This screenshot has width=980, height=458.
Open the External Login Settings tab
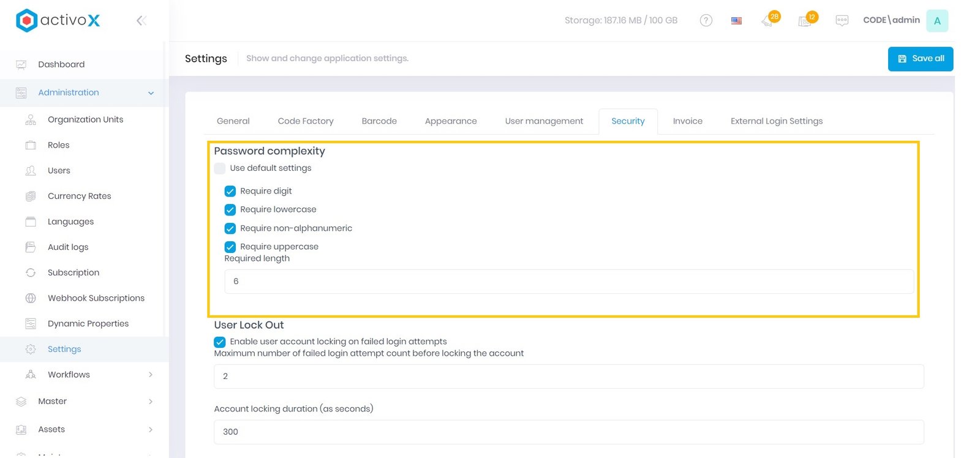coord(776,121)
